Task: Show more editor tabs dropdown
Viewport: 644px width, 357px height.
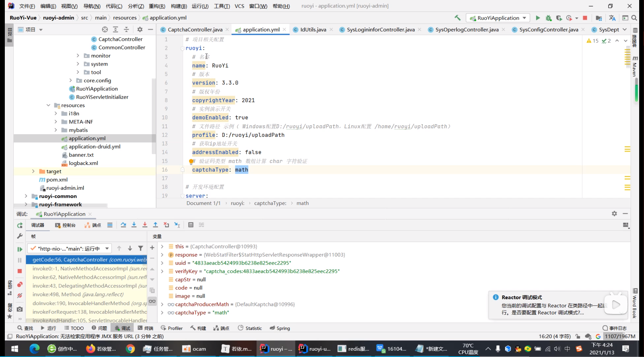Action: click(x=625, y=29)
